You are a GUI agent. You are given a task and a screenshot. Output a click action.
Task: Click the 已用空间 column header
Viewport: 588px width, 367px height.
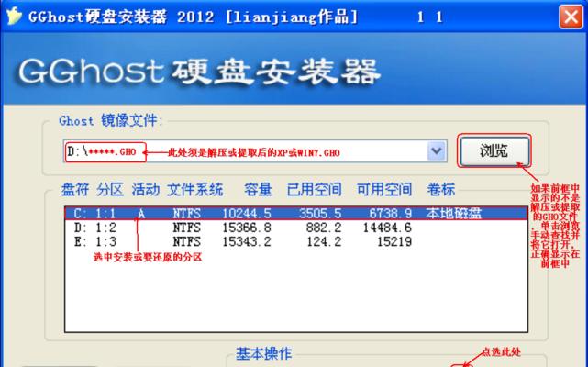click(x=315, y=190)
